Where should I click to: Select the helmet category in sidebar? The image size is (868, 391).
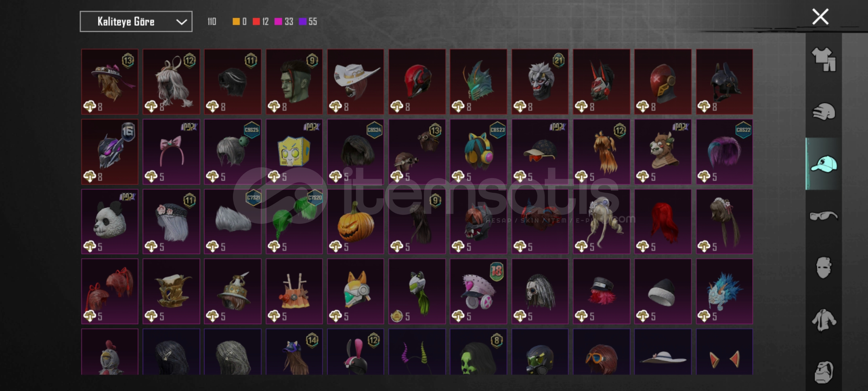point(824,112)
